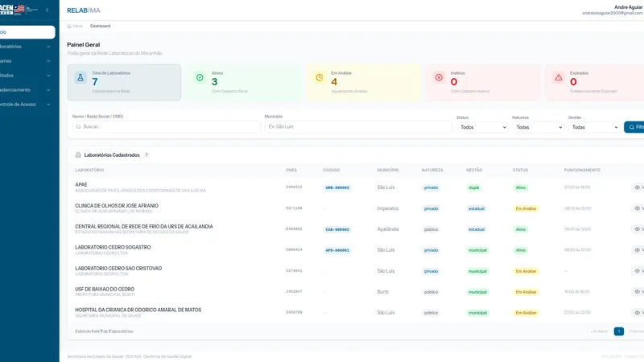The height and width of the screenshot is (362, 644).
Task: Open the Natureza dropdown filter
Action: point(538,127)
